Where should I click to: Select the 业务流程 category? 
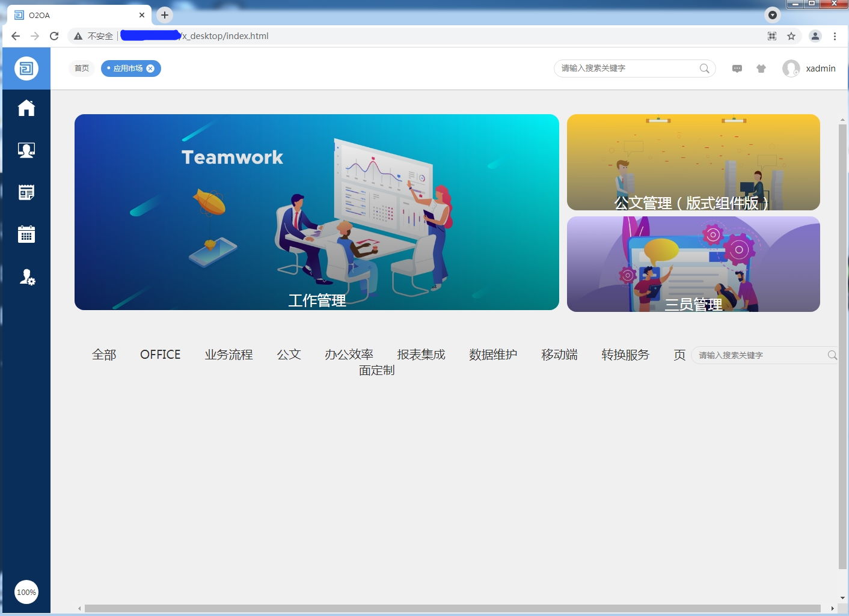[228, 355]
